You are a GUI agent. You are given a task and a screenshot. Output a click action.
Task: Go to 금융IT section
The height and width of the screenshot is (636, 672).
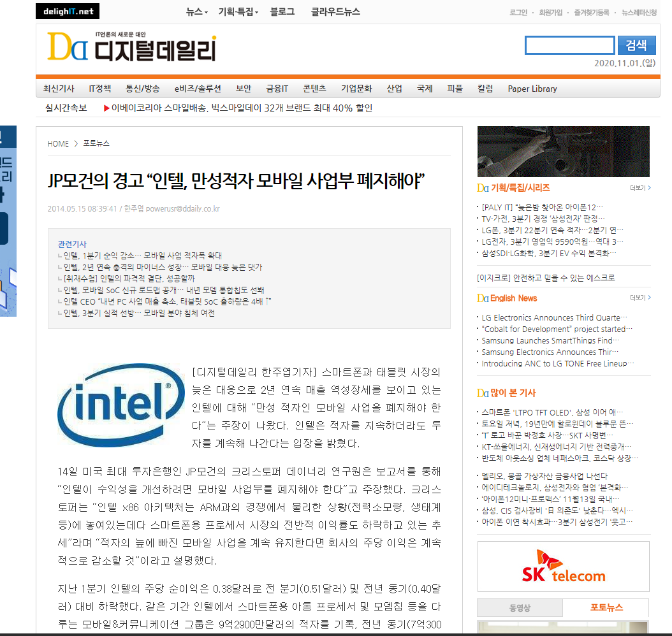[x=277, y=89]
